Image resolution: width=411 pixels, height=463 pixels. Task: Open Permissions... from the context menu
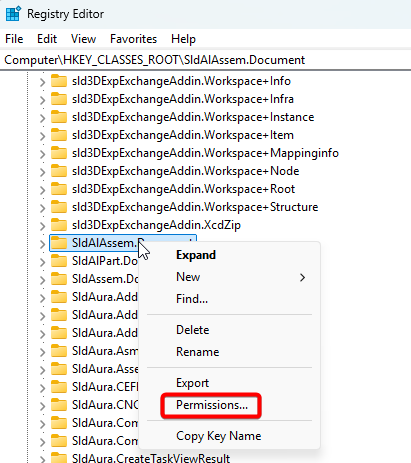(x=212, y=405)
